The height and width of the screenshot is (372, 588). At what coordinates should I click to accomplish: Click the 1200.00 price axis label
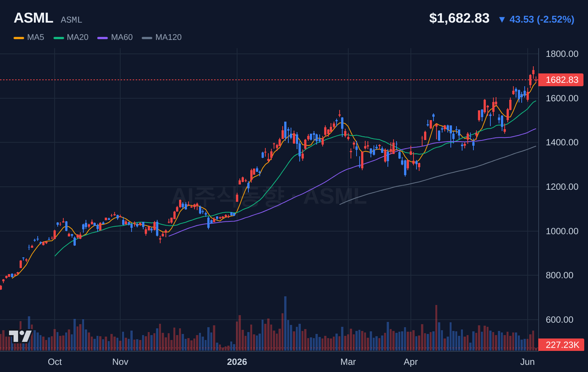(562, 187)
